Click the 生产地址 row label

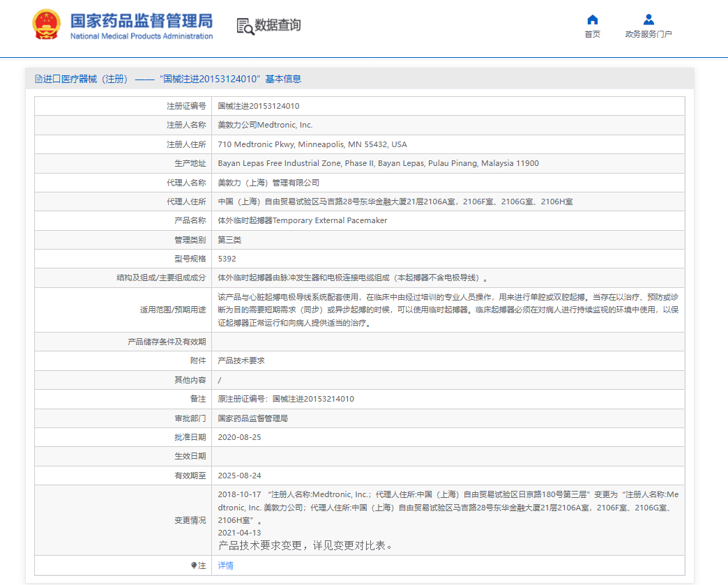click(x=190, y=163)
